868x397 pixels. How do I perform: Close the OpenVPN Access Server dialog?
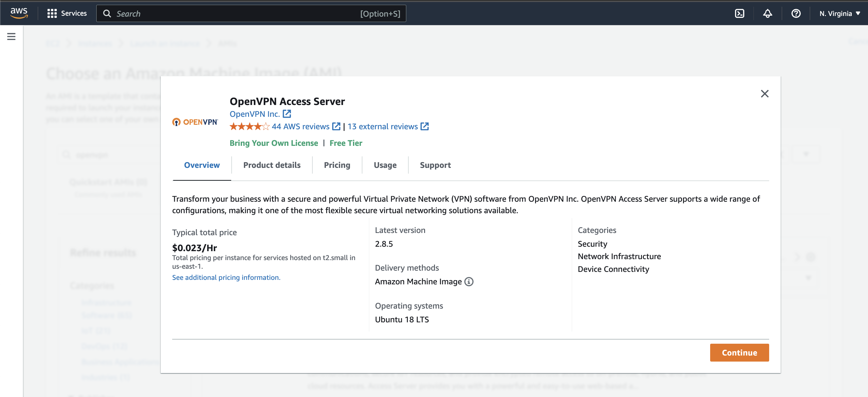[764, 94]
